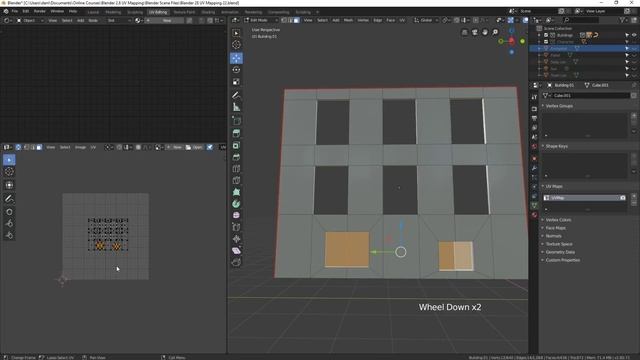Select the Smooth tool
The height and width of the screenshot is (360, 640).
click(x=236, y=215)
